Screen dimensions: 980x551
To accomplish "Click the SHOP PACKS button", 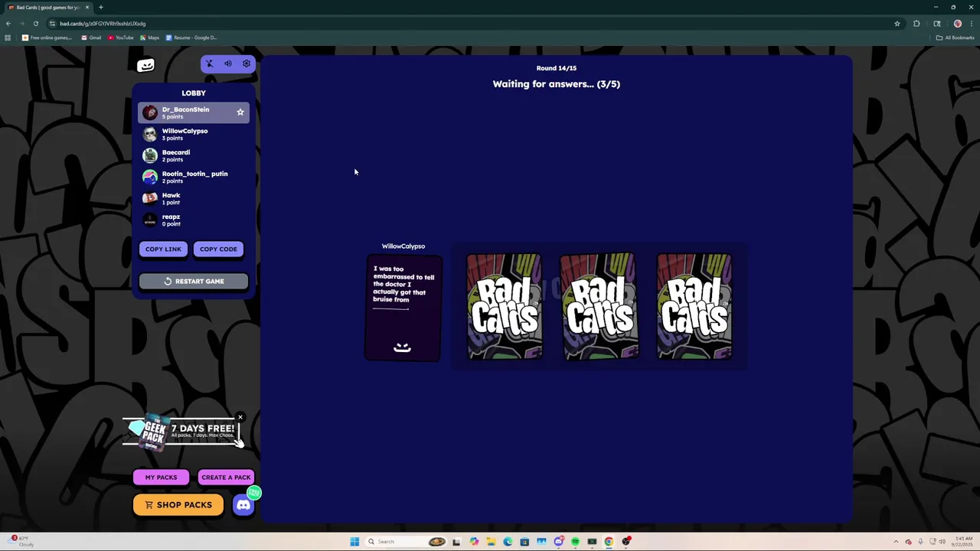I will (178, 505).
